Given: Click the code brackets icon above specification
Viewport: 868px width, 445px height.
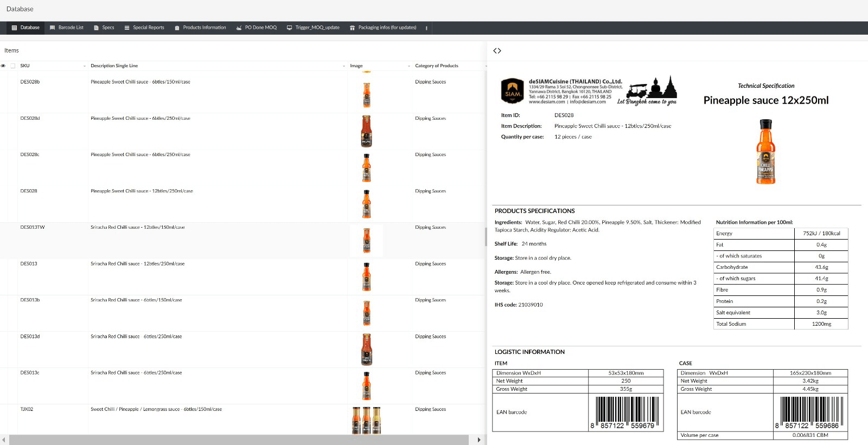Looking at the screenshot, I should point(497,51).
